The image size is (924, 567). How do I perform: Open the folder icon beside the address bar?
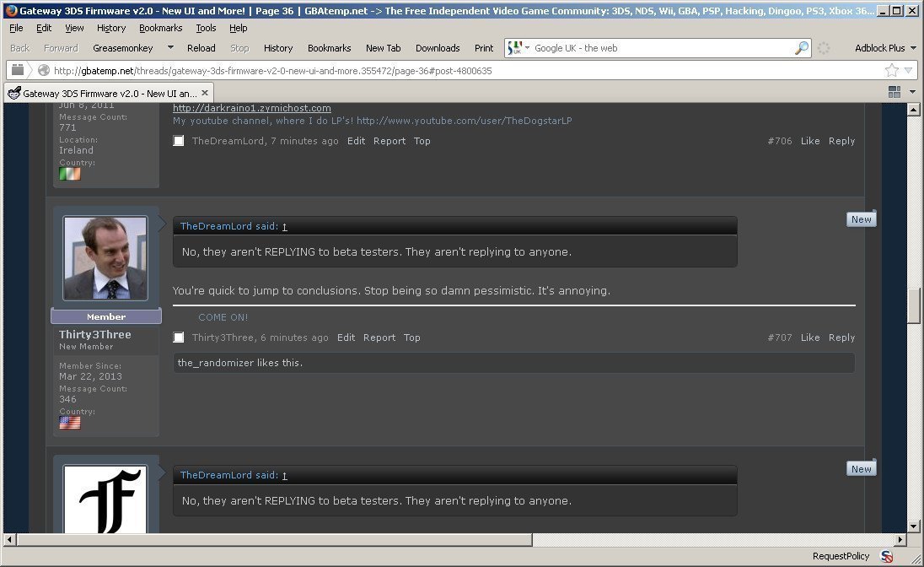pyautogui.click(x=18, y=70)
